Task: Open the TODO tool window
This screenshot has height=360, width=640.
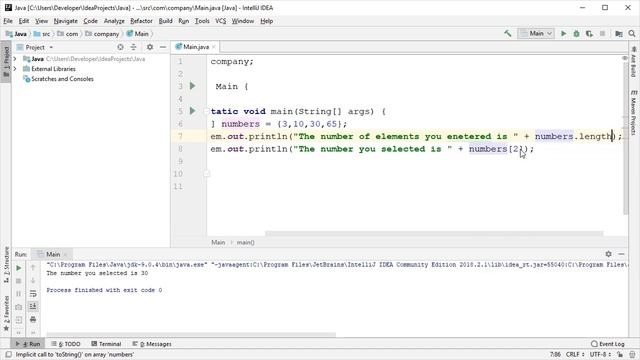Action: (x=66, y=344)
